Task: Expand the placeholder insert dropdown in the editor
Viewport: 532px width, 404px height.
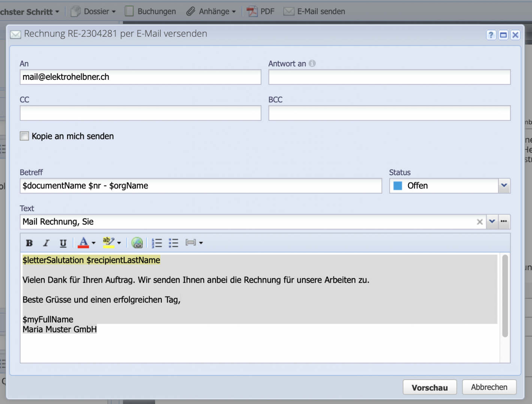Action: click(x=201, y=243)
